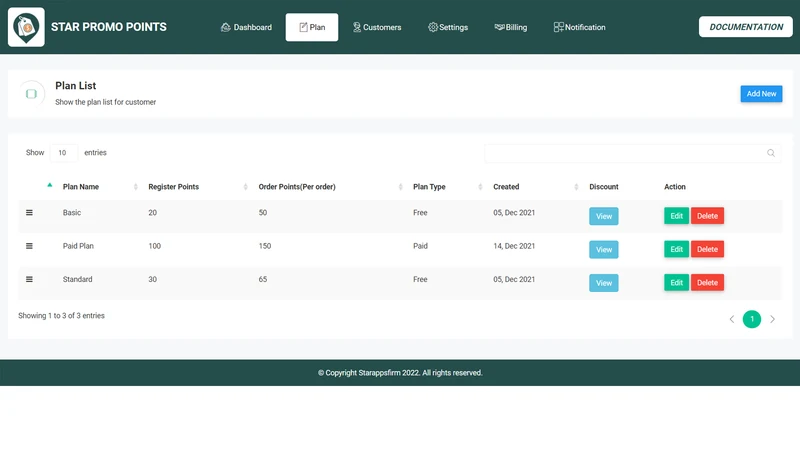Click the search magnifier icon

point(771,153)
